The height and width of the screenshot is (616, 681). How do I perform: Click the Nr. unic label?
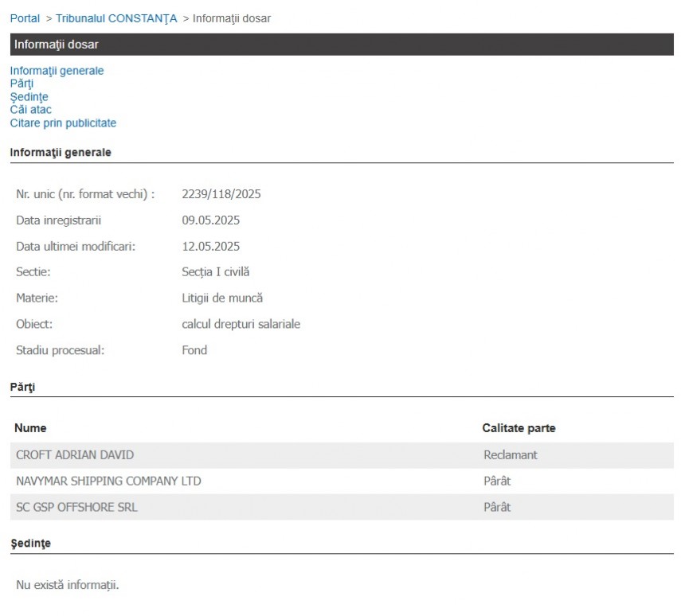(x=85, y=194)
